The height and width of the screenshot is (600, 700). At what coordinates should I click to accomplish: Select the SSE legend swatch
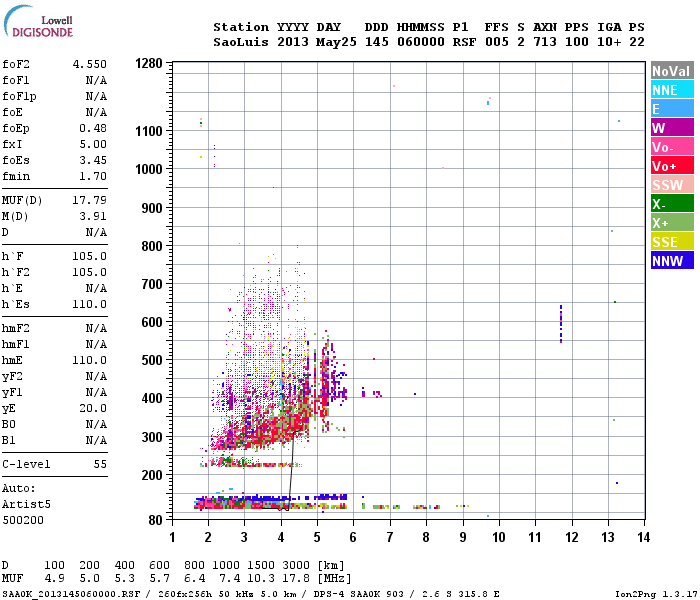672,242
